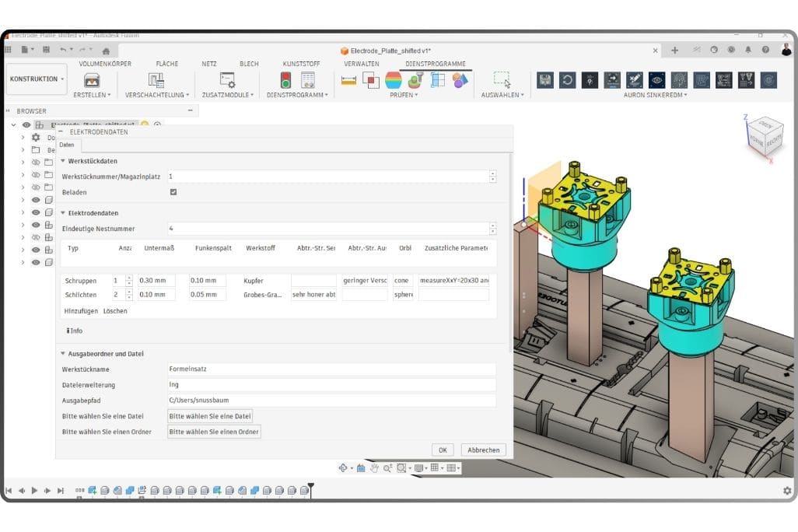Click the Interference overlapping squares icon
The width and height of the screenshot is (798, 532).
point(370,80)
